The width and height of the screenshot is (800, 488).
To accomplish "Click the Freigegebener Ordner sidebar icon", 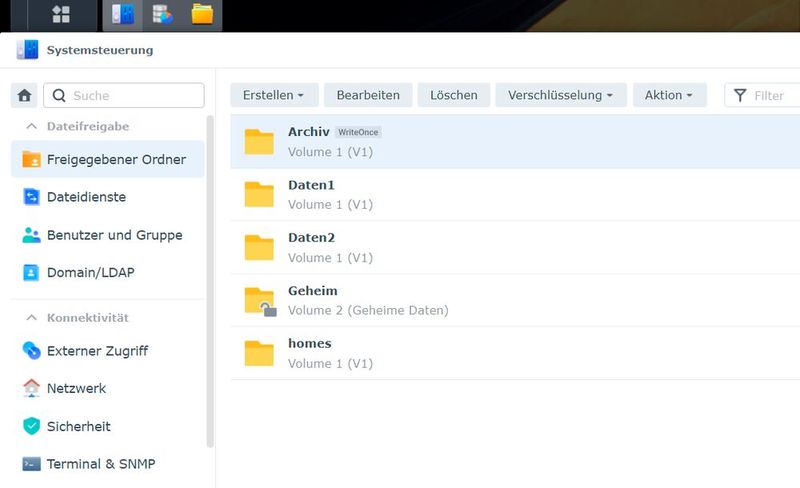I will [x=32, y=159].
